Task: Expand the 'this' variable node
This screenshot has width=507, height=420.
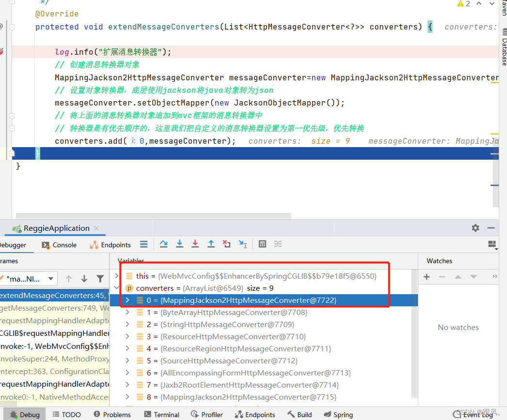Action: pyautogui.click(x=117, y=276)
